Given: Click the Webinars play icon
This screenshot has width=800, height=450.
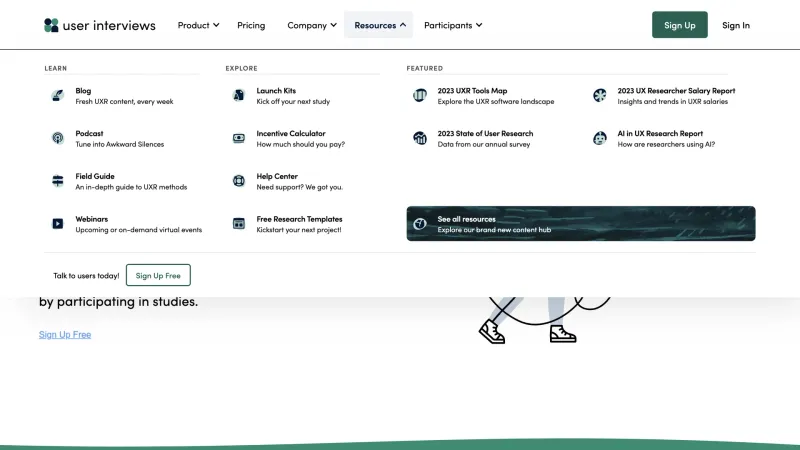Looking at the screenshot, I should pos(58,224).
